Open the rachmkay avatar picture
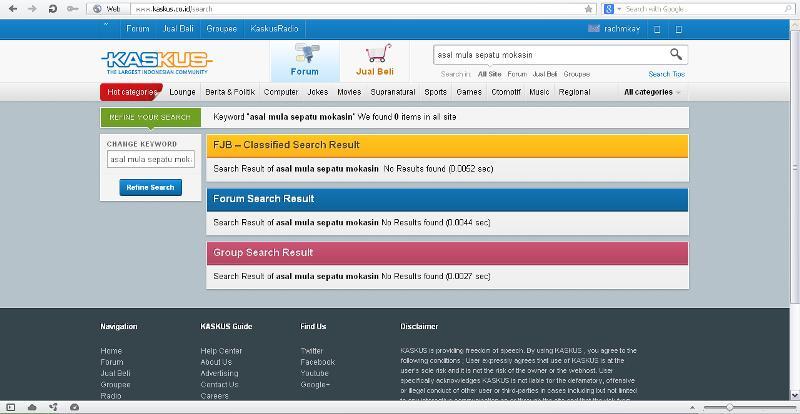This screenshot has height=414, width=800. click(593, 29)
